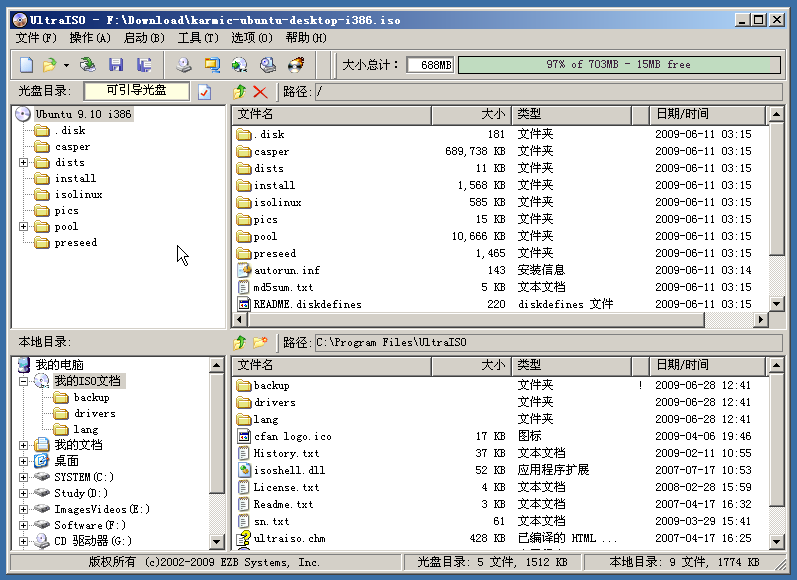This screenshot has width=797, height=580.
Task: Expand the 桌面 tree node
Action: (23, 461)
